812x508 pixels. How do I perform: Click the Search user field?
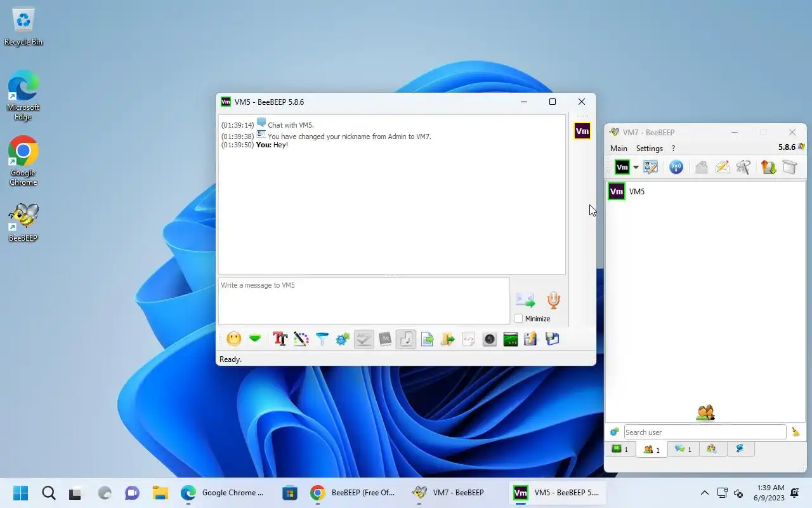point(705,432)
